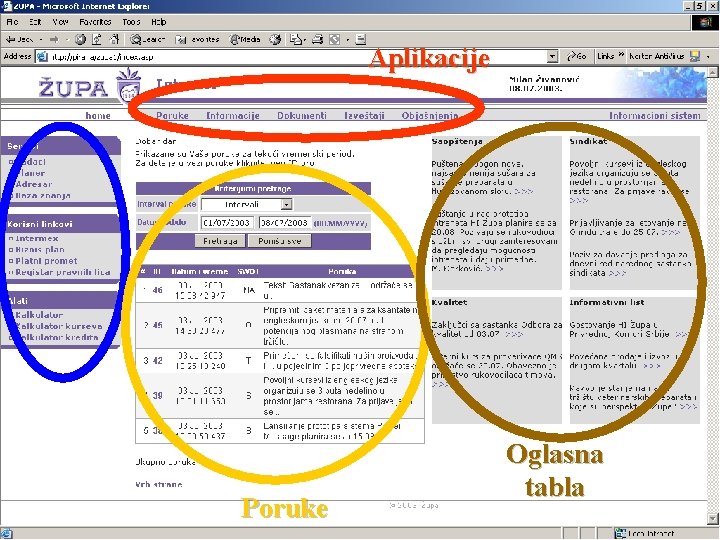Image resolution: width=720 pixels, height=540 pixels.
Task: Click the Vrh strane link
Action: 159,484
